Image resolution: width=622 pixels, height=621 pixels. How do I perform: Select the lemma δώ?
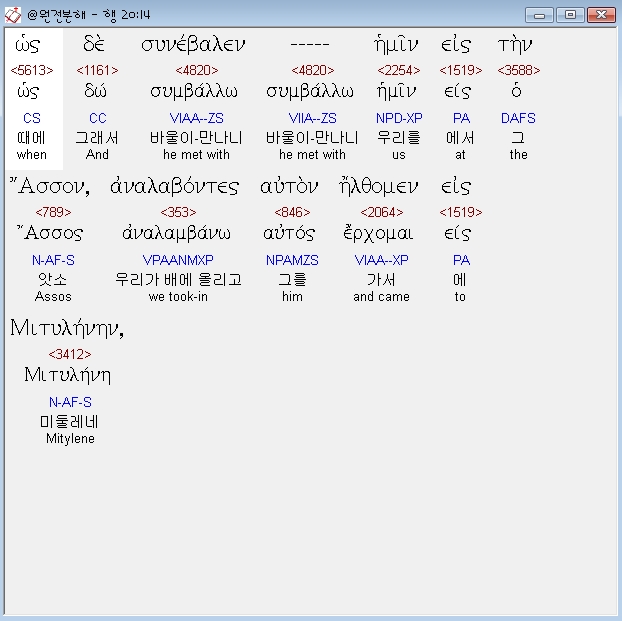(95, 91)
